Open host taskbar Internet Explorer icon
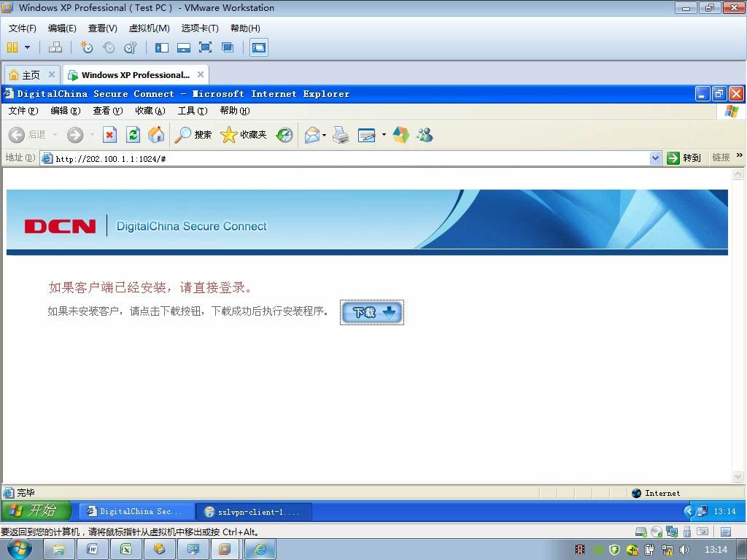Screen dimensions: 747x560 coord(260,550)
